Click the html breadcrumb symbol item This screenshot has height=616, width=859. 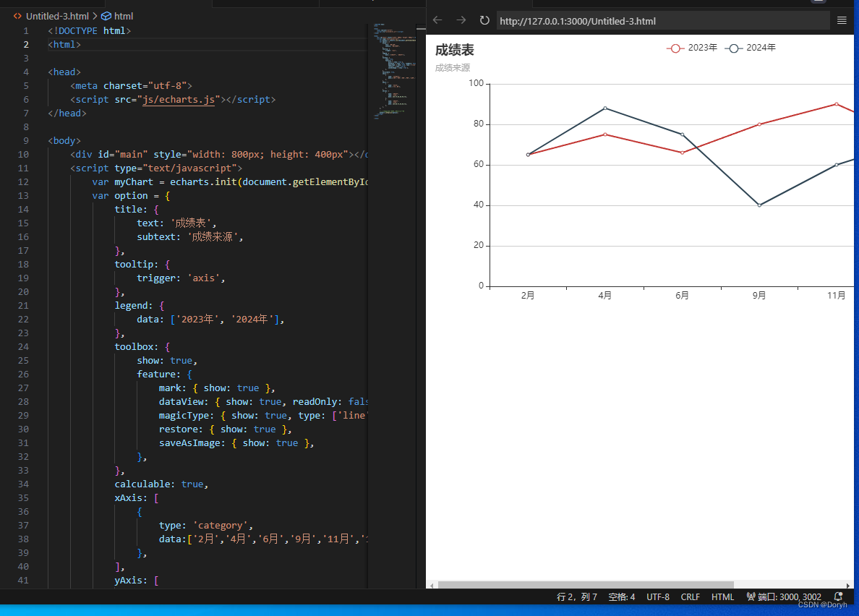pyautogui.click(x=123, y=17)
